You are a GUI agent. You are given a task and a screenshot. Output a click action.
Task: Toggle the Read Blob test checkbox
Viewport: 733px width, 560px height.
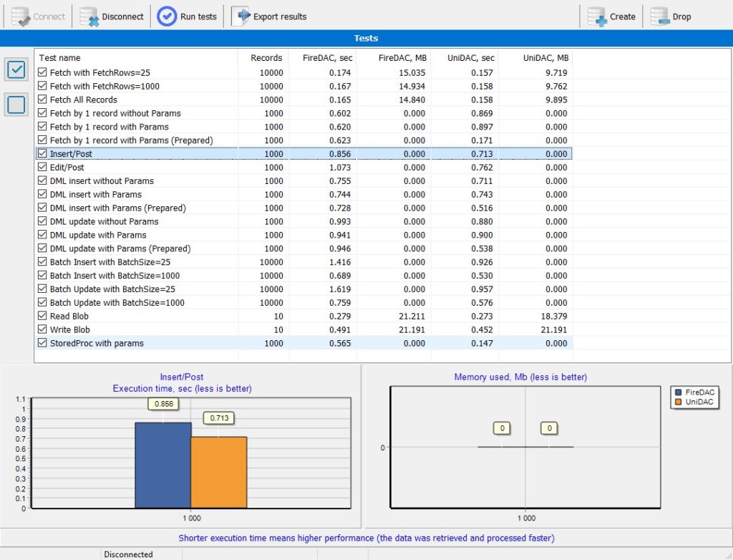[x=42, y=317]
